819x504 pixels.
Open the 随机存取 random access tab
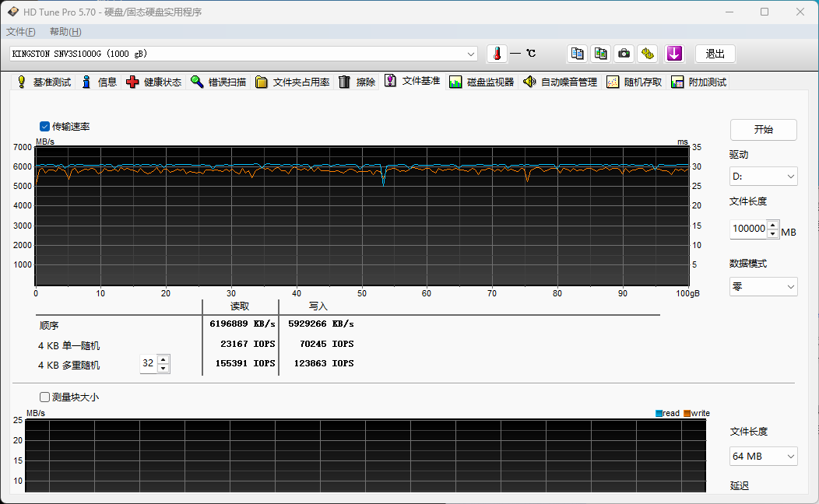pyautogui.click(x=634, y=82)
